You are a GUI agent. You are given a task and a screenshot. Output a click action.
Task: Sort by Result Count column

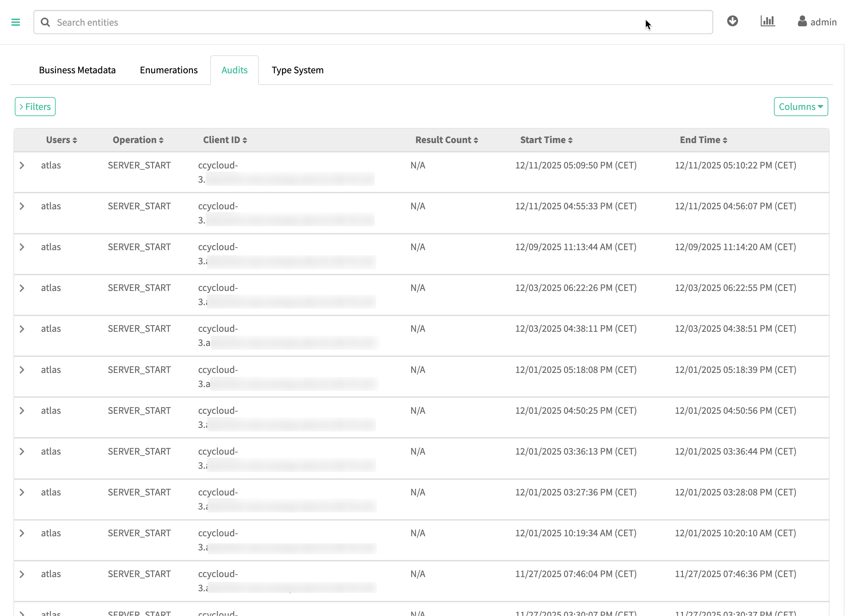(x=447, y=140)
